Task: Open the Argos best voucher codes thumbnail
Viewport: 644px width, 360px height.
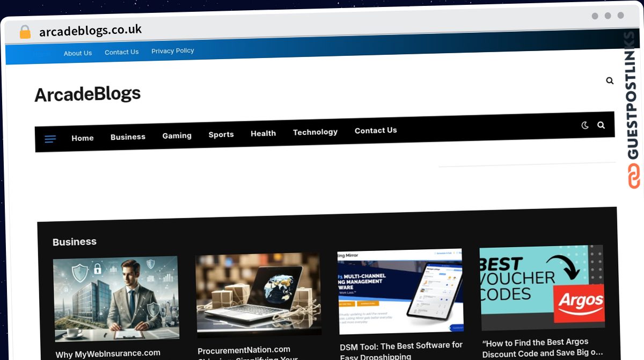Action: click(543, 287)
